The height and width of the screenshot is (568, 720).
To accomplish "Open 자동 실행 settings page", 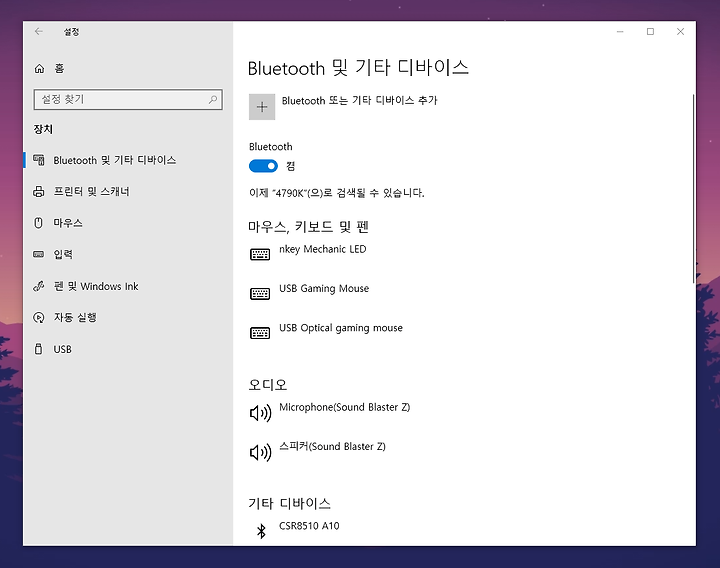I will [128, 317].
